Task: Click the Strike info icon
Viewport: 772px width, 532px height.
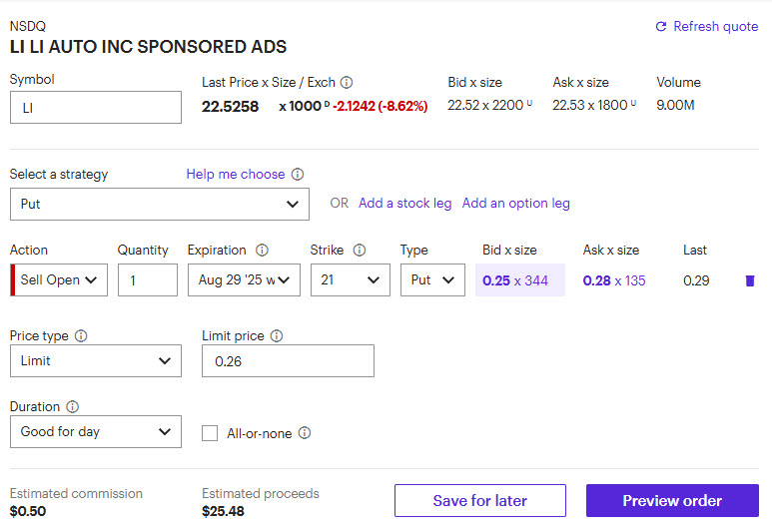Action: [360, 251]
